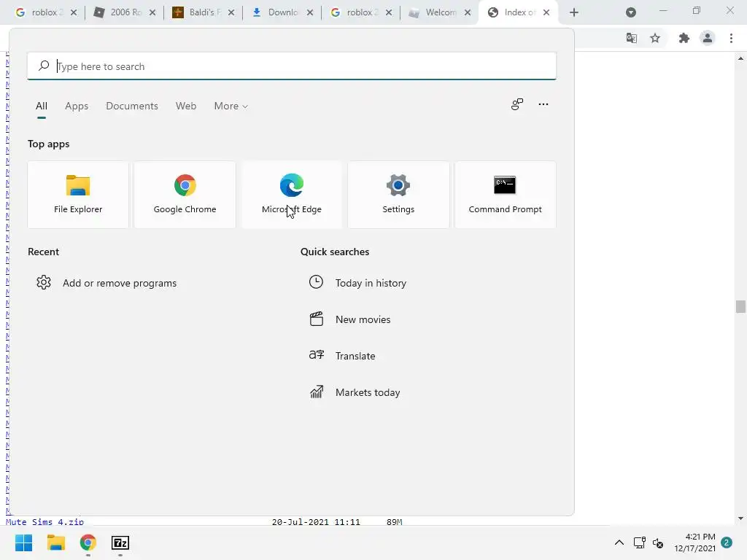Viewport: 747px width, 560px height.
Task: Bookmark this page with star icon
Action: click(x=655, y=38)
